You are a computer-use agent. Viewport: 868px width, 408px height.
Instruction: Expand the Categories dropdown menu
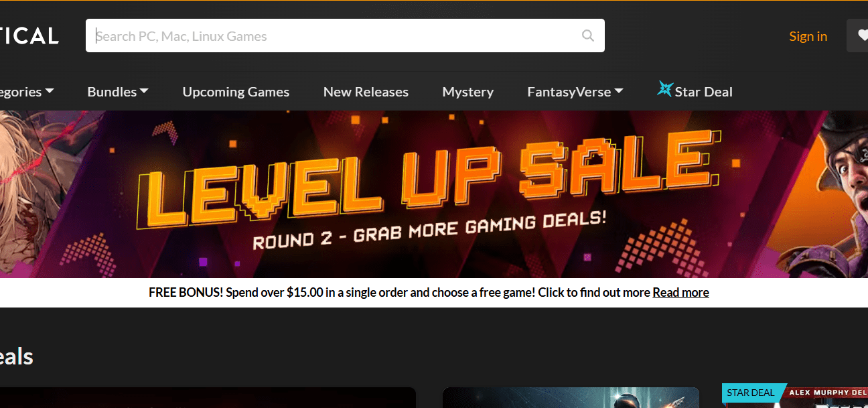pos(27,92)
